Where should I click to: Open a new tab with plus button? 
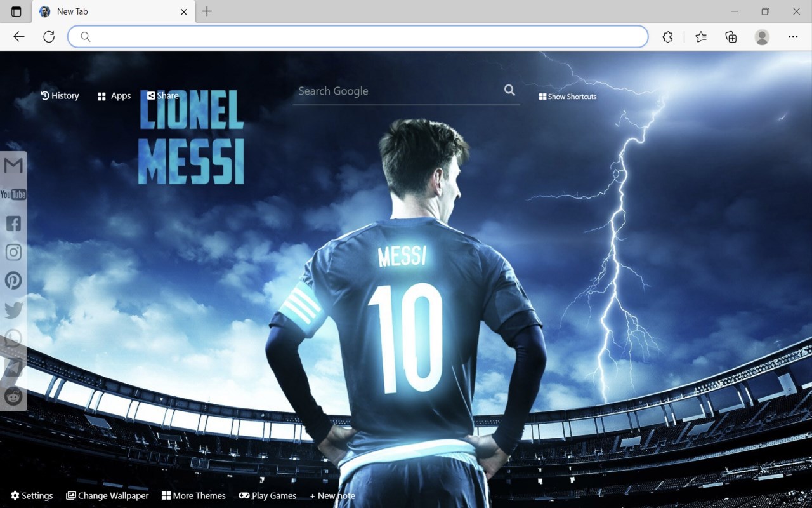pyautogui.click(x=207, y=11)
